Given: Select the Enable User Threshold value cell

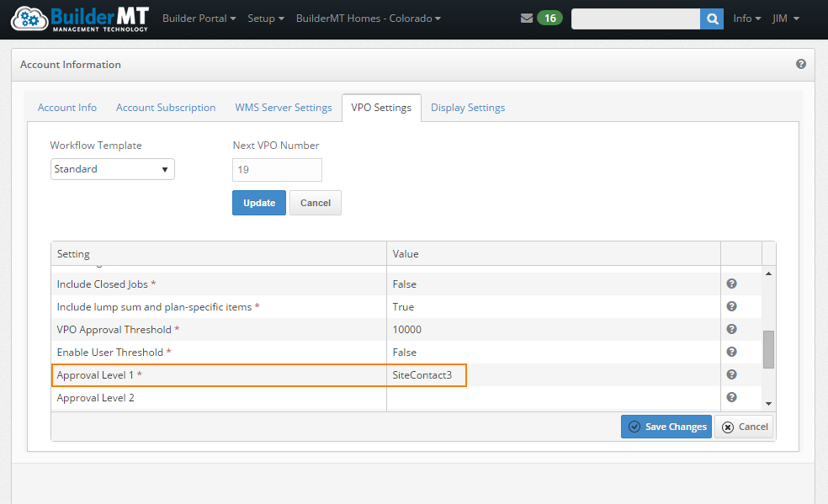Looking at the screenshot, I should click(553, 353).
